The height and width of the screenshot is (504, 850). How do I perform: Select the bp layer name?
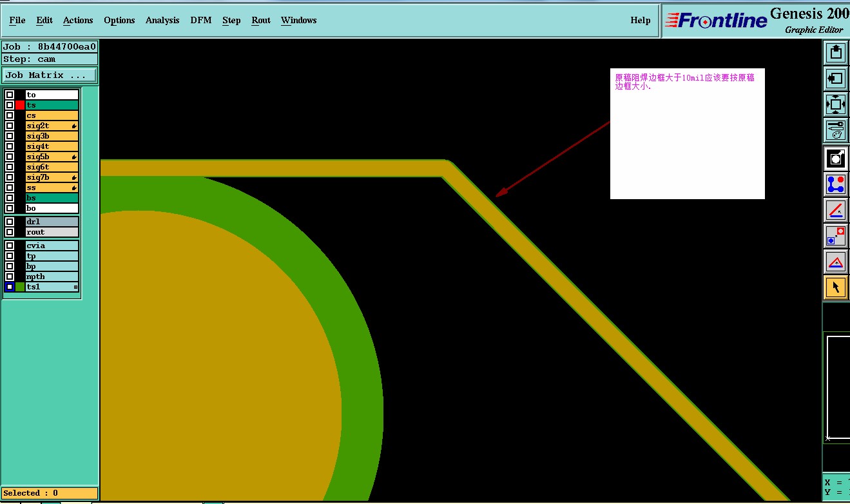point(52,266)
